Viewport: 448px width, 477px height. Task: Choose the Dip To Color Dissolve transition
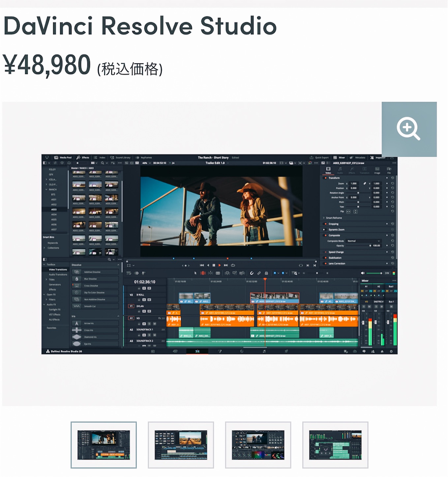click(95, 293)
